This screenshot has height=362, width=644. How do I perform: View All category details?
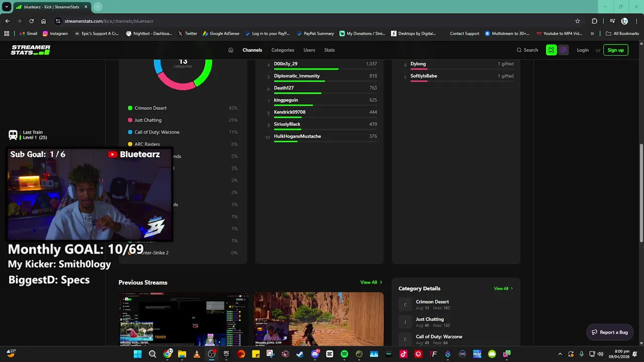click(504, 289)
